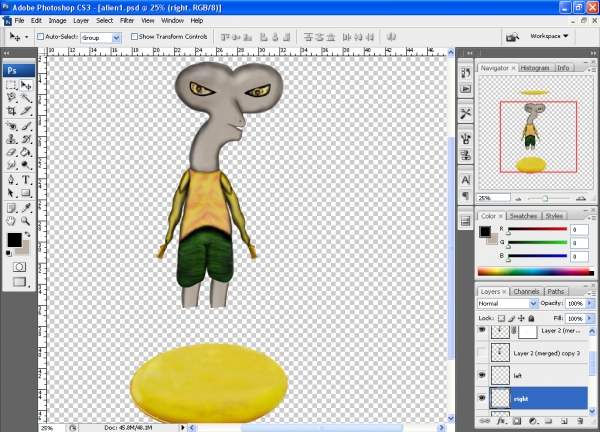Open the Navigator panel options menu
The width and height of the screenshot is (600, 432).
coord(593,70)
